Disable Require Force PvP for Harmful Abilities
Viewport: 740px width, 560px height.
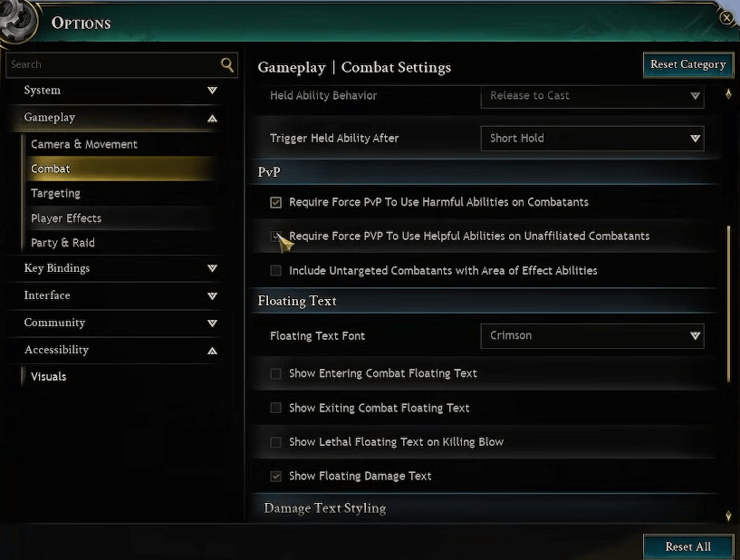[x=275, y=202]
